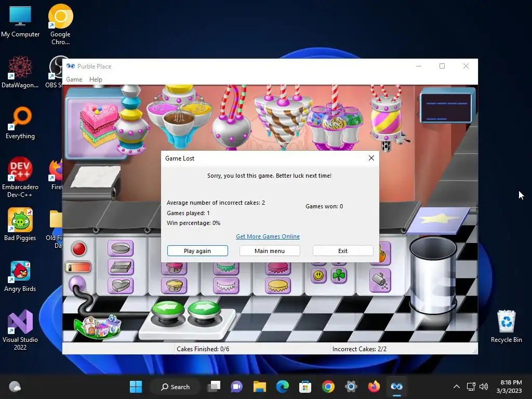Open Task View on the taskbar

point(214,387)
